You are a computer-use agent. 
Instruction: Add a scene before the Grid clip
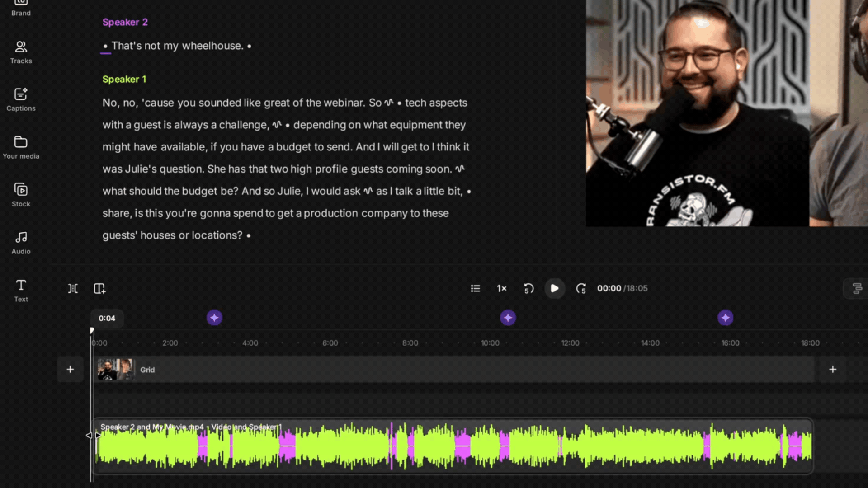70,370
